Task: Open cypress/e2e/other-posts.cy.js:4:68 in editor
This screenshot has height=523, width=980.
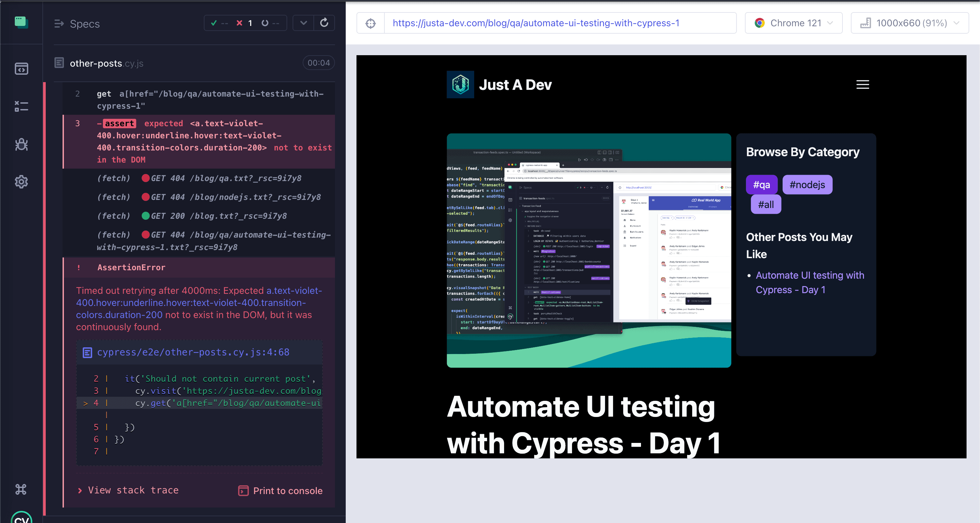Action: 193,352
